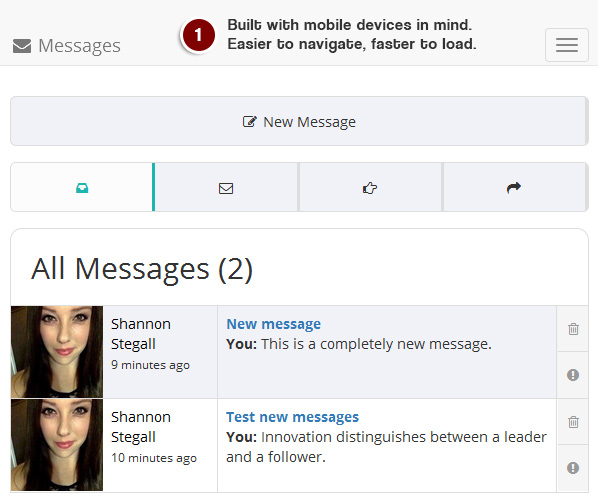Click the Messages header title
Screen dimensions: 598x500
79,46
